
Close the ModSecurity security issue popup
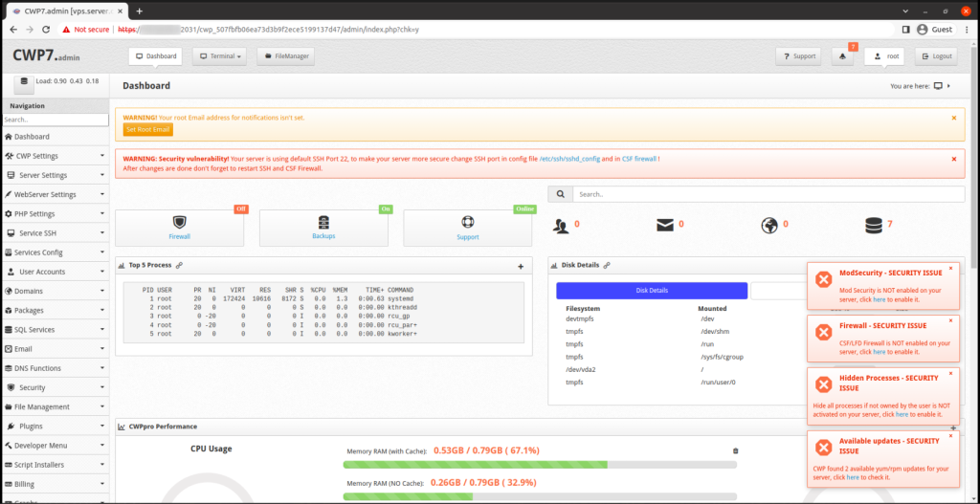950,268
